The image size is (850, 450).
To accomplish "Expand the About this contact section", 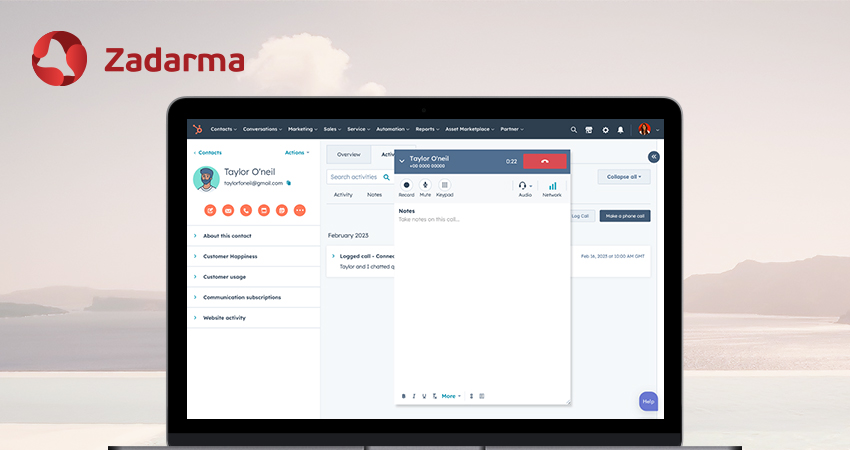I will point(254,236).
